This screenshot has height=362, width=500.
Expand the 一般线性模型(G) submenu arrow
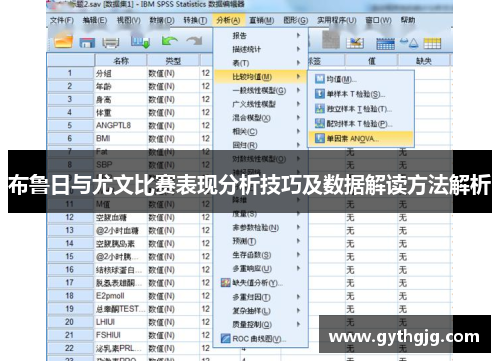coord(298,90)
